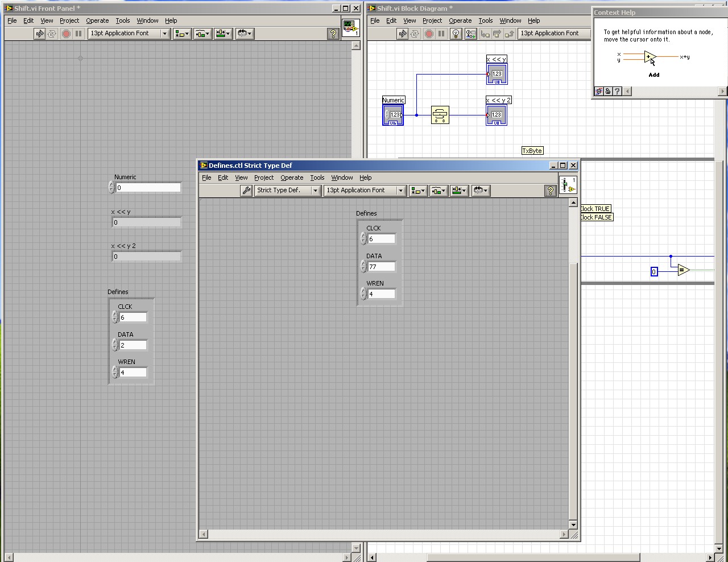Select the x << y 2 indicator terminal
Viewport: 728px width, 562px height.
(x=497, y=115)
